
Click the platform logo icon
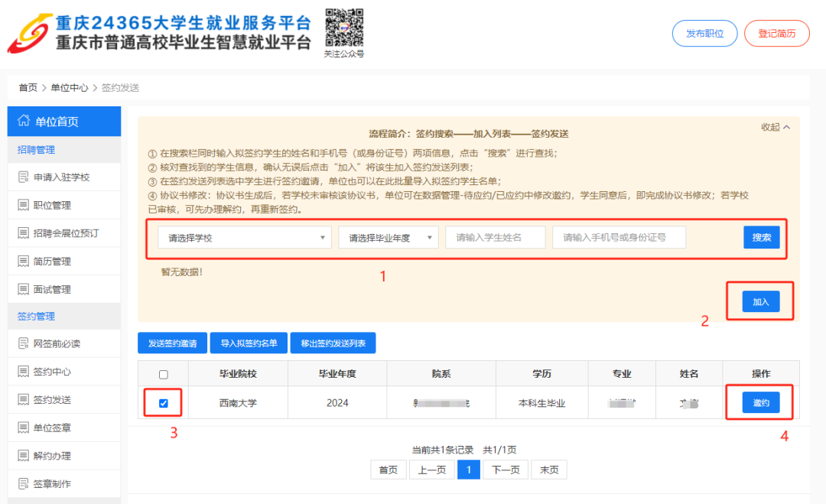coord(30,32)
